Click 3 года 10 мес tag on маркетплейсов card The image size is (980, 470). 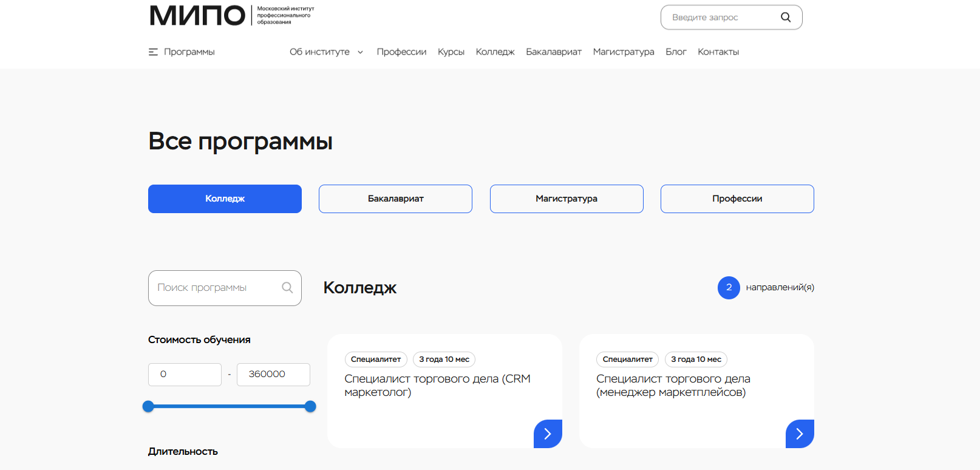696,359
